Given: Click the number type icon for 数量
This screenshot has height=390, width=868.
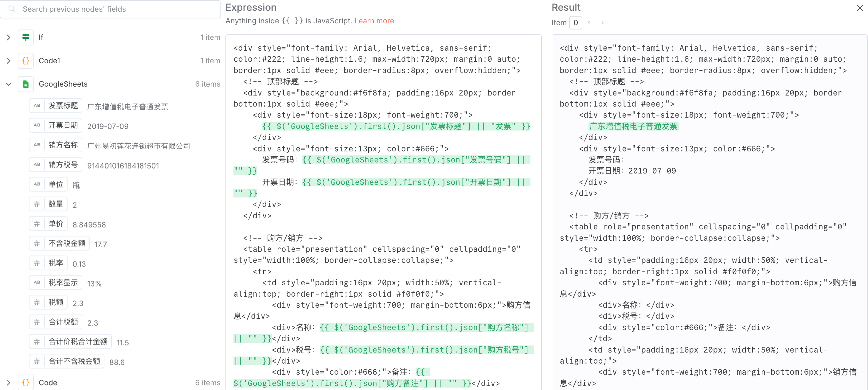Looking at the screenshot, I should pos(37,204).
